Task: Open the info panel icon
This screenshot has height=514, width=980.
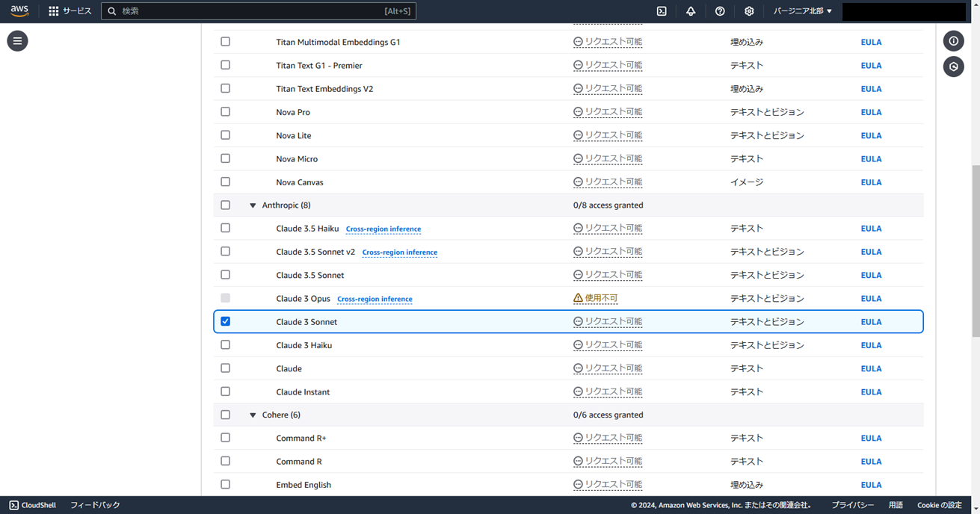Action: (954, 41)
